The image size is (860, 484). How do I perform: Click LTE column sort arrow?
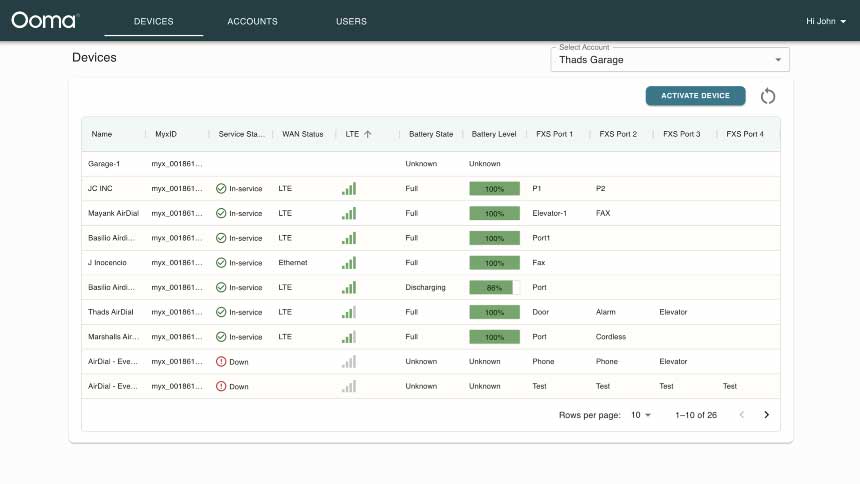367,134
